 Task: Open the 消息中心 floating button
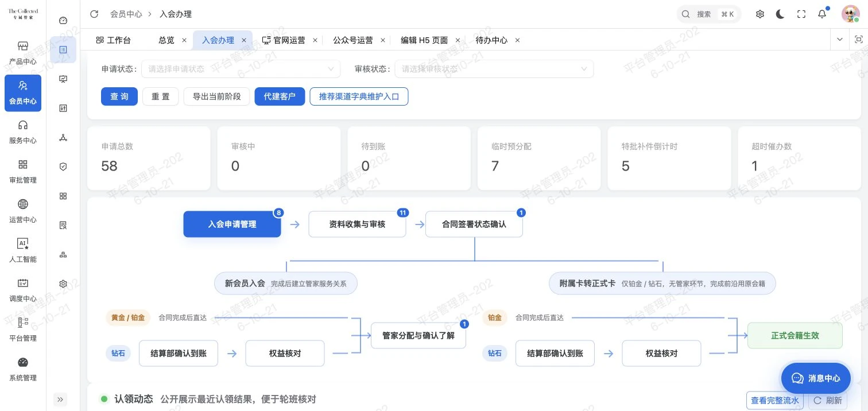816,378
